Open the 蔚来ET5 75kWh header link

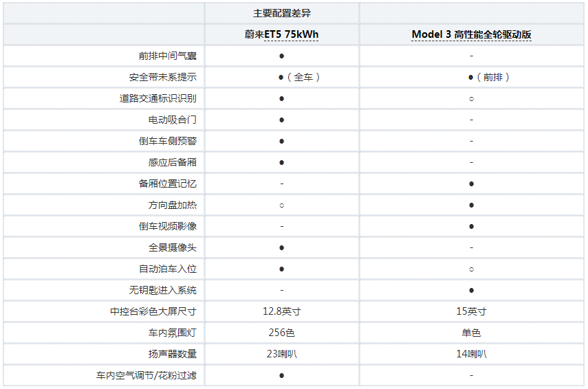[x=282, y=34]
